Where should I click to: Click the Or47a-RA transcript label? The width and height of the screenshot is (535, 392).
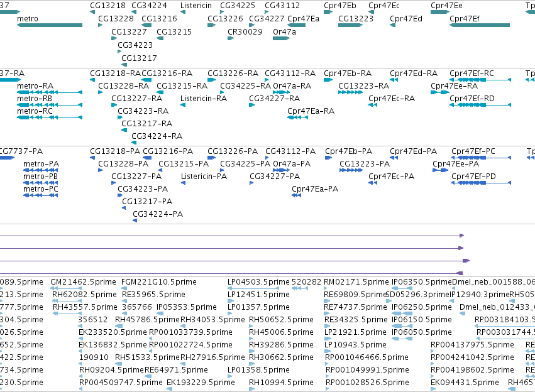pyautogui.click(x=292, y=86)
